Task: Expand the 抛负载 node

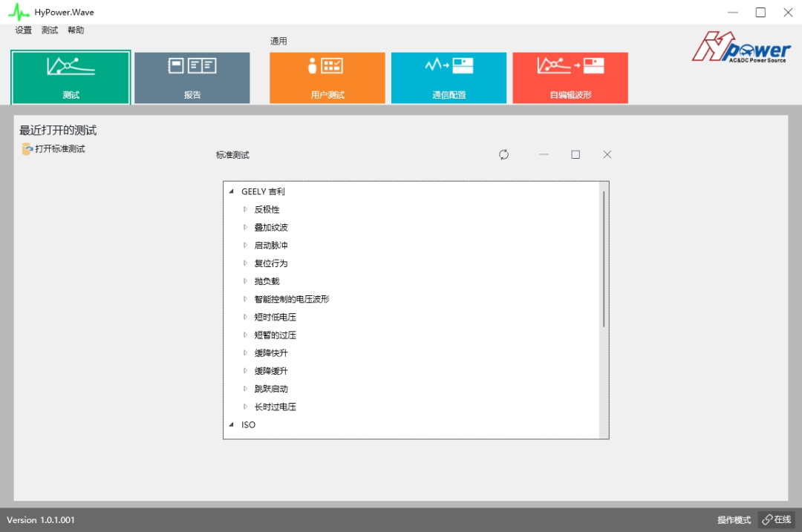Action: tap(245, 280)
